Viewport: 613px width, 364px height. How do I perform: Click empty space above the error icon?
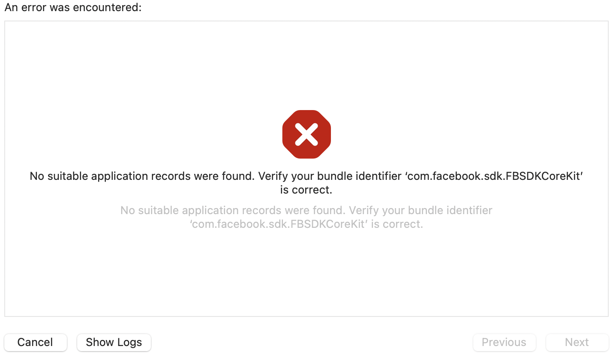pyautogui.click(x=306, y=64)
